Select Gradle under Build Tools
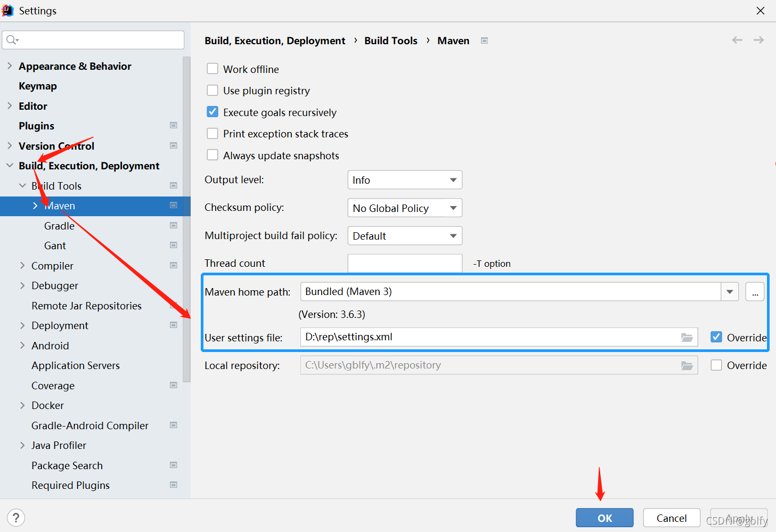Viewport: 776px width, 532px height. tap(59, 226)
